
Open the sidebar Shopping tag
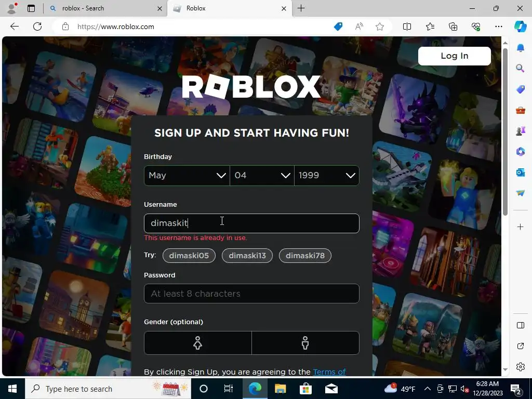[x=521, y=89]
